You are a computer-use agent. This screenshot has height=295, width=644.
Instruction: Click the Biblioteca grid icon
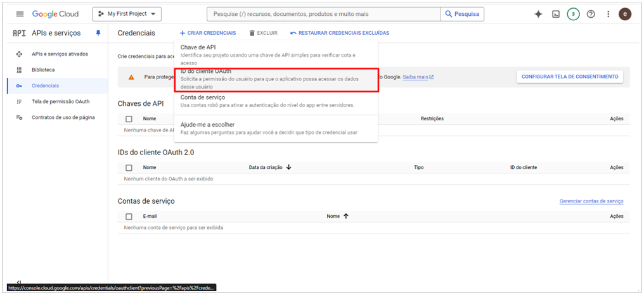(19, 70)
